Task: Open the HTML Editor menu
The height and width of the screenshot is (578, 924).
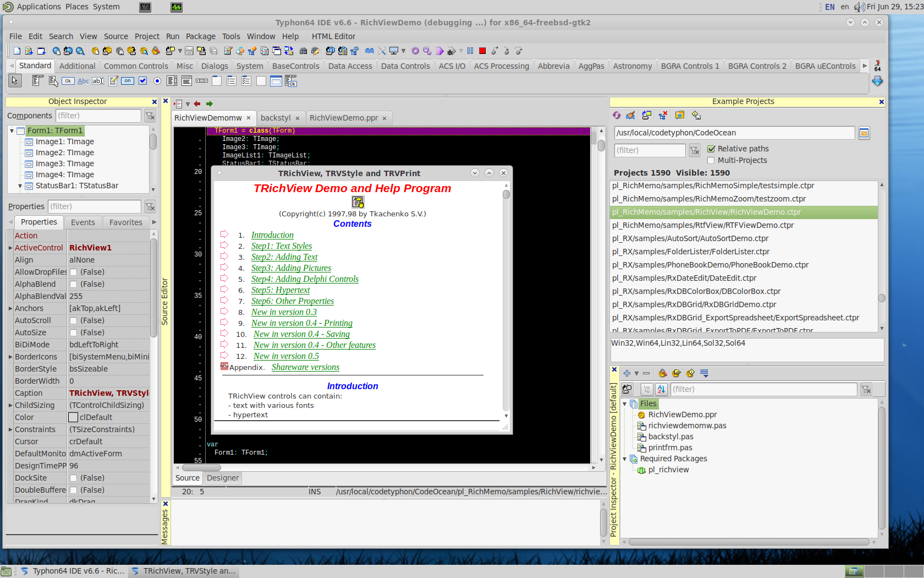Action: [333, 36]
